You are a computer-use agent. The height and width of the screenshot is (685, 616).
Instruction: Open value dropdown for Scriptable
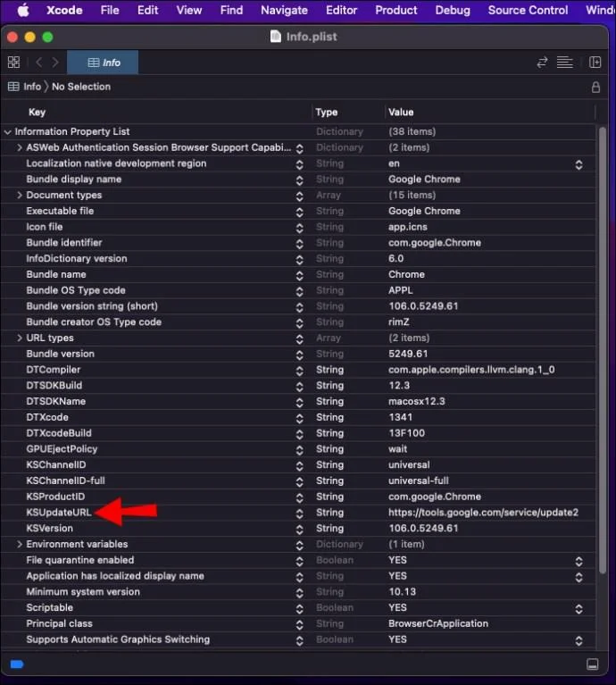[x=579, y=609]
